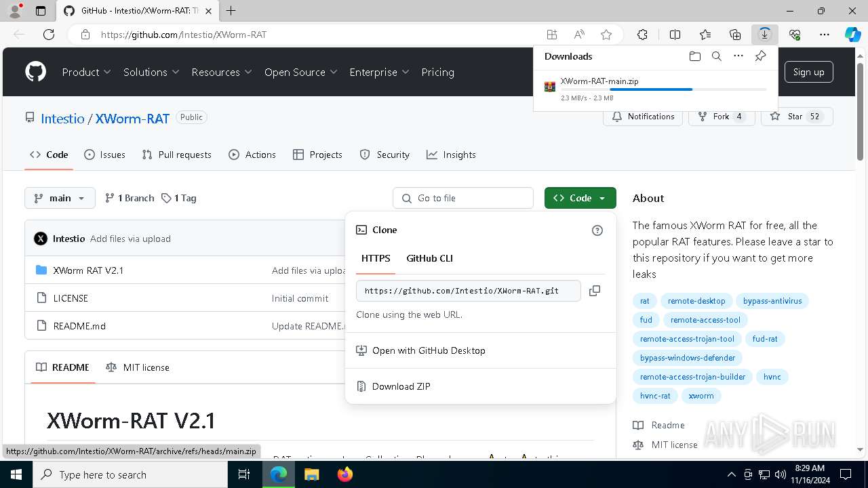The height and width of the screenshot is (488, 868).
Task: Open browser Settings and more menu
Action: (825, 35)
